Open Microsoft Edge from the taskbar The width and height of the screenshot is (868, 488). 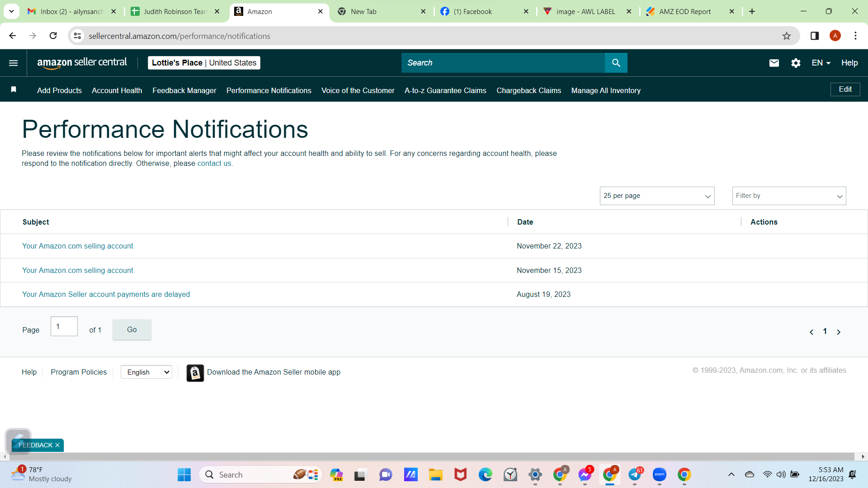pyautogui.click(x=485, y=474)
